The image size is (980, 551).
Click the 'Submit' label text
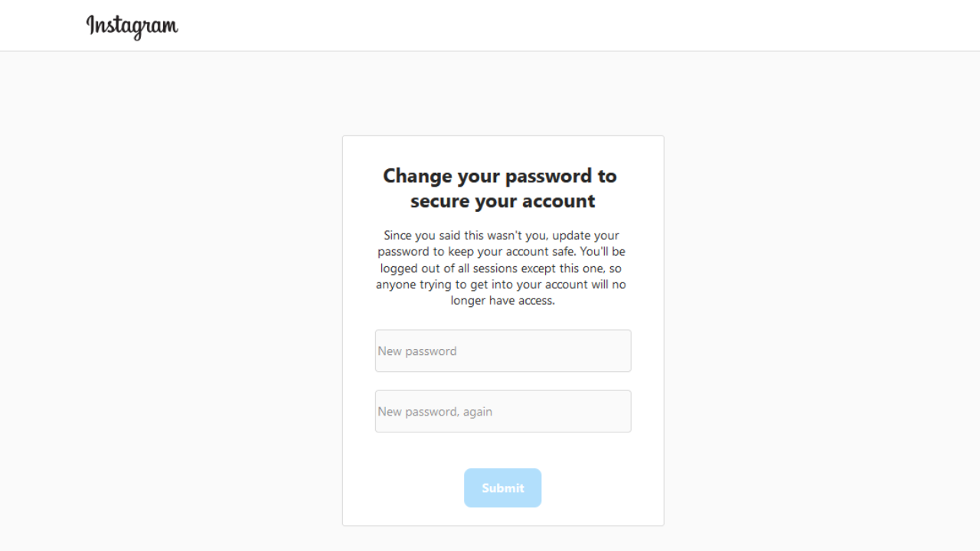(x=503, y=488)
